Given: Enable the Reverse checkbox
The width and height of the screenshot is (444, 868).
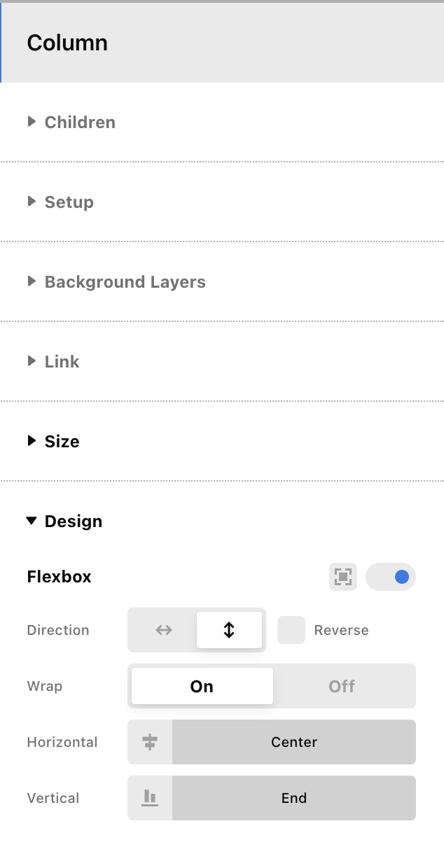Looking at the screenshot, I should tap(291, 630).
